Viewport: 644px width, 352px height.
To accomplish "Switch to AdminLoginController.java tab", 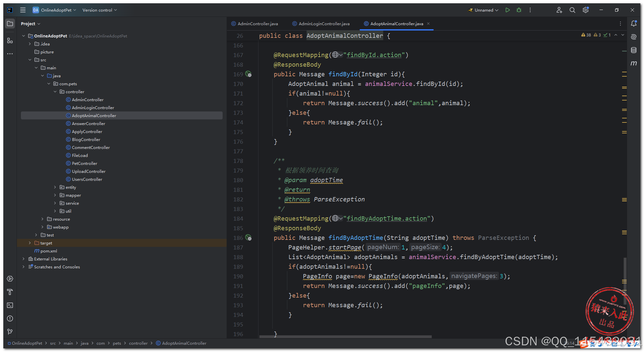I will click(321, 24).
